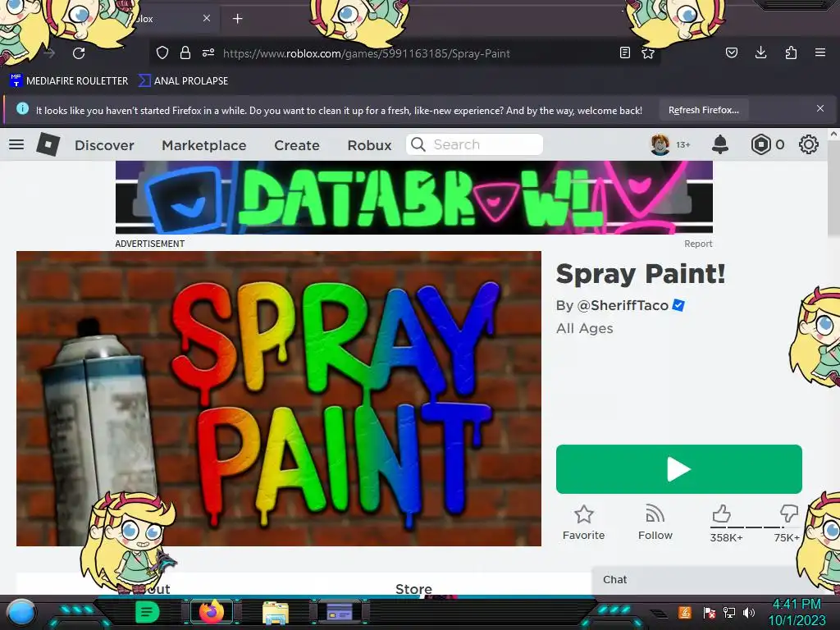
Task: Favorite the game with the star
Action: 583,523
